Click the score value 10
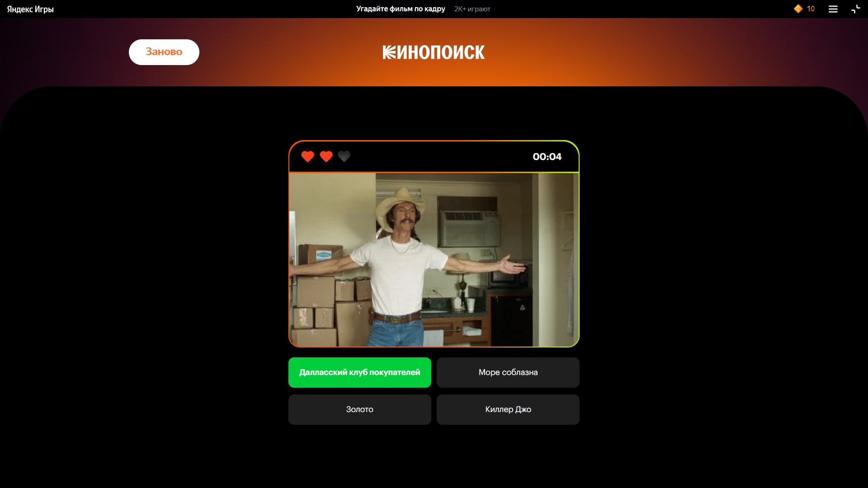 [810, 8]
